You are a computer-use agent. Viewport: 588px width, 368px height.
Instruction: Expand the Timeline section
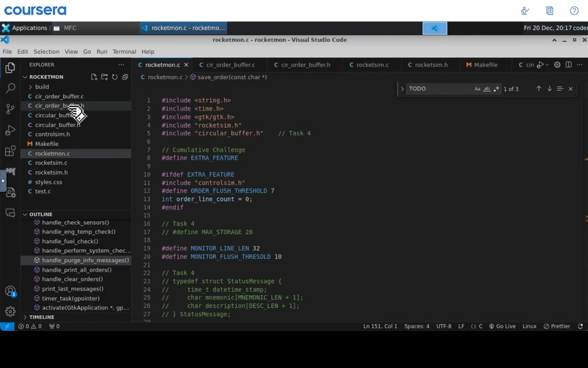tap(41, 317)
